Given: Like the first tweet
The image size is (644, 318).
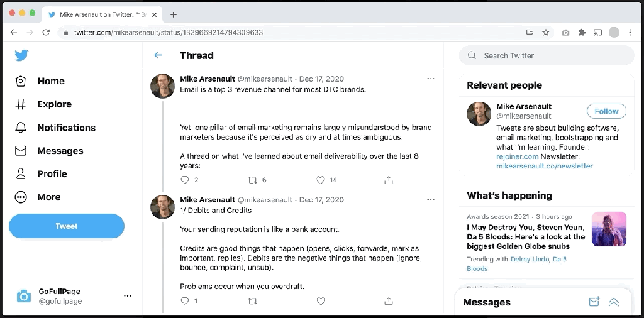Looking at the screenshot, I should pos(321,180).
